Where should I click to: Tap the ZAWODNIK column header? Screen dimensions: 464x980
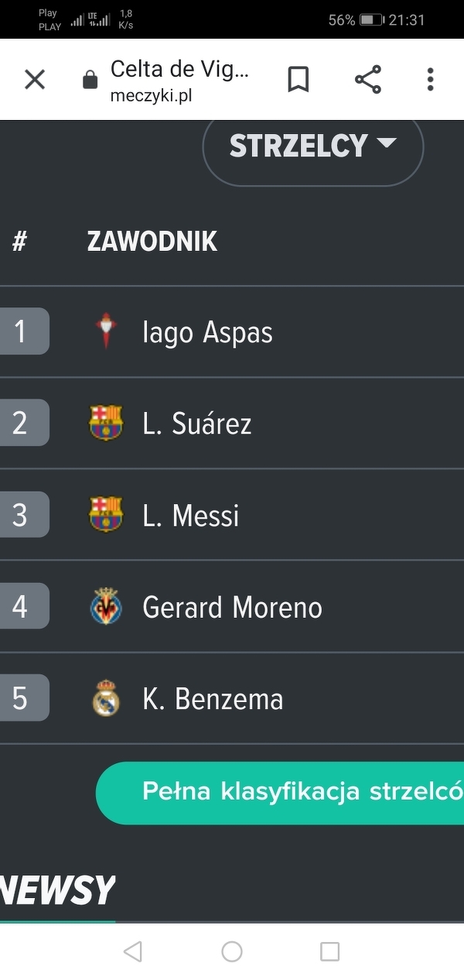tap(152, 242)
